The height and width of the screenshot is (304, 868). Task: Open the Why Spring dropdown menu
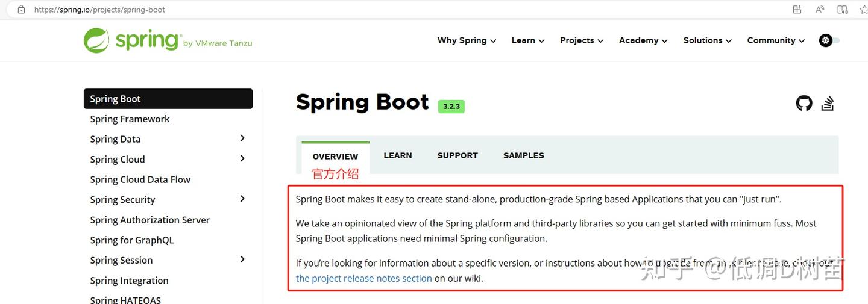[x=467, y=40]
